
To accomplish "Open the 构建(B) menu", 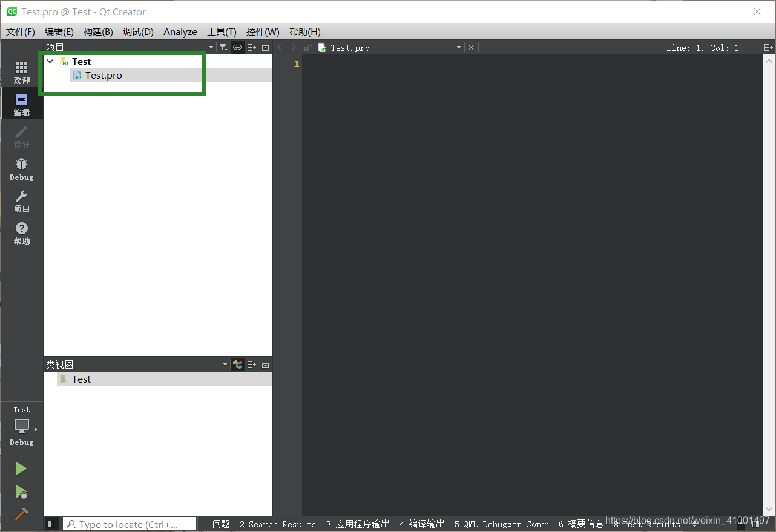I will 98,31.
